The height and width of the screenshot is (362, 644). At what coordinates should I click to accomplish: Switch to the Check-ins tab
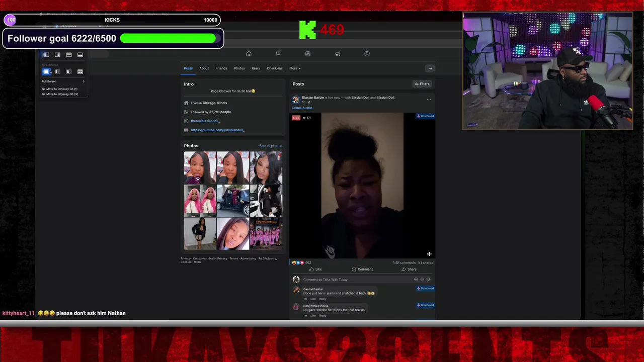point(275,68)
